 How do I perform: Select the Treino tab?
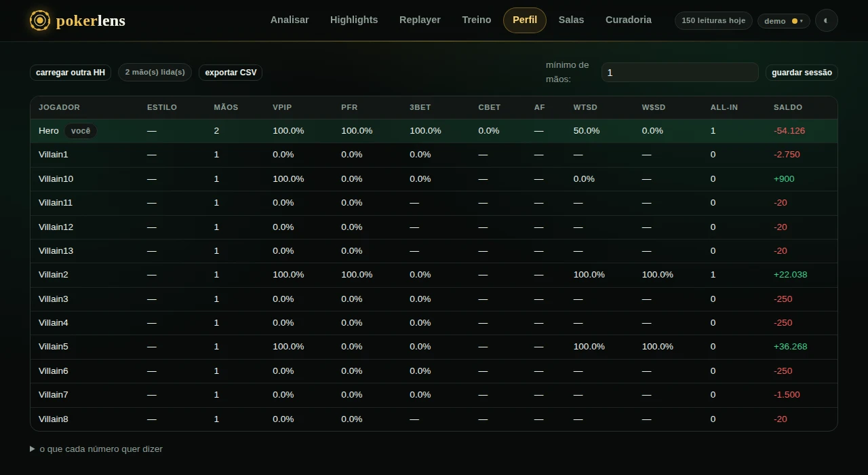[477, 20]
